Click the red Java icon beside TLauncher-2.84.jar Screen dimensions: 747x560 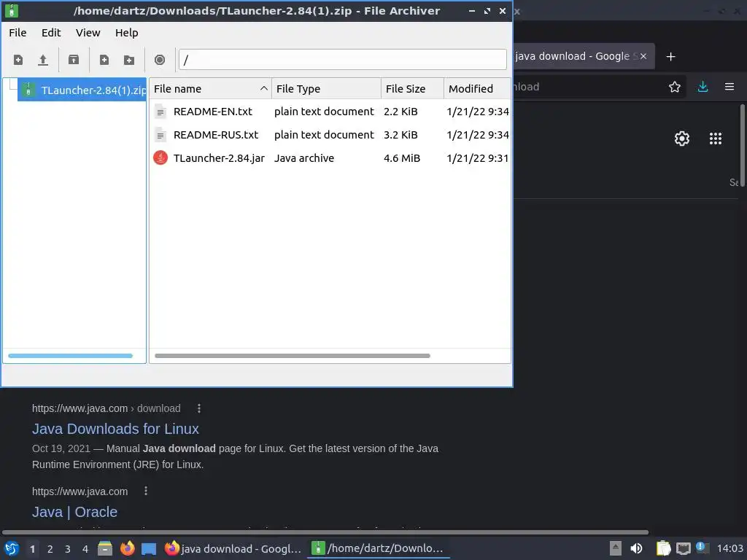(x=160, y=157)
